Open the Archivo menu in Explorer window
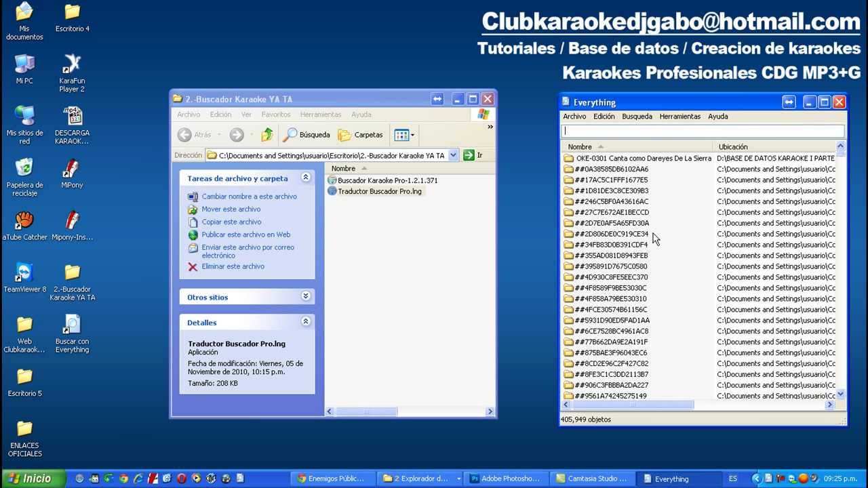 pos(189,115)
